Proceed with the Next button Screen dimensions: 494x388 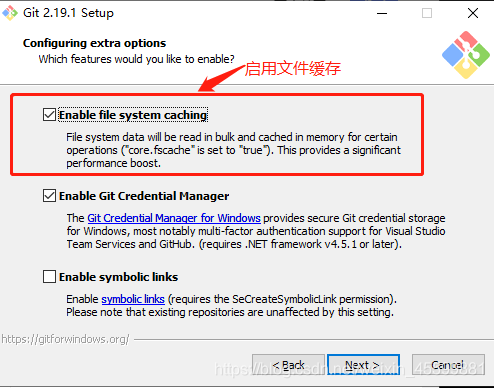click(363, 365)
